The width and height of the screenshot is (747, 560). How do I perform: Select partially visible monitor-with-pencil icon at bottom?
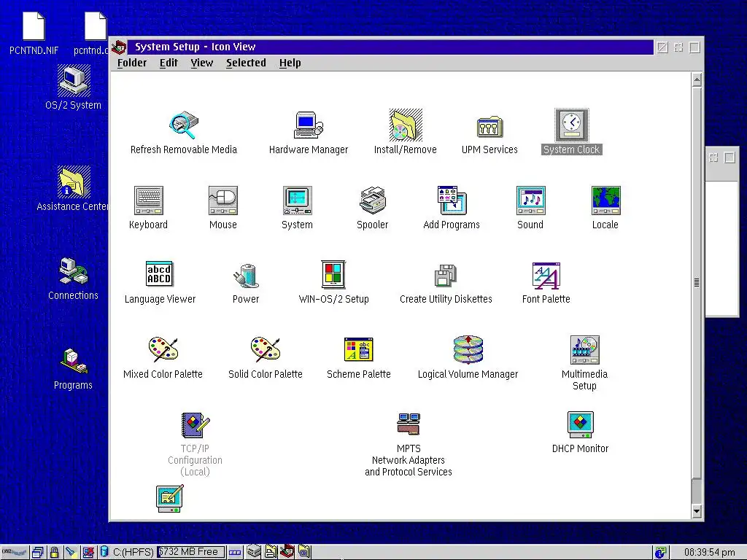(170, 499)
